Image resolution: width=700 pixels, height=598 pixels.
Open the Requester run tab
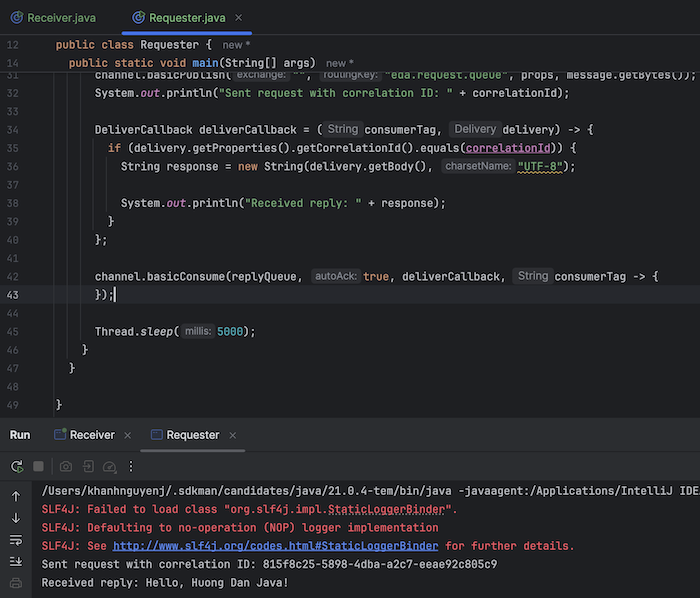192,435
